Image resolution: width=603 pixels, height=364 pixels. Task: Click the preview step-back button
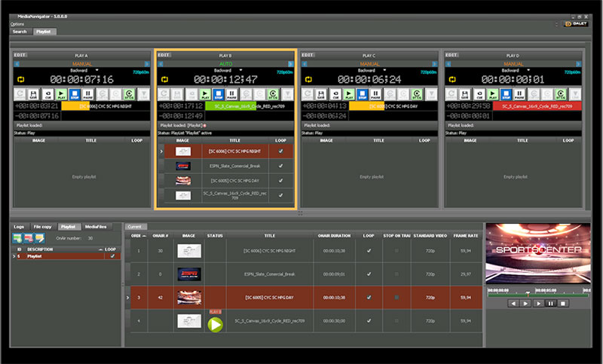pyautogui.click(x=513, y=303)
